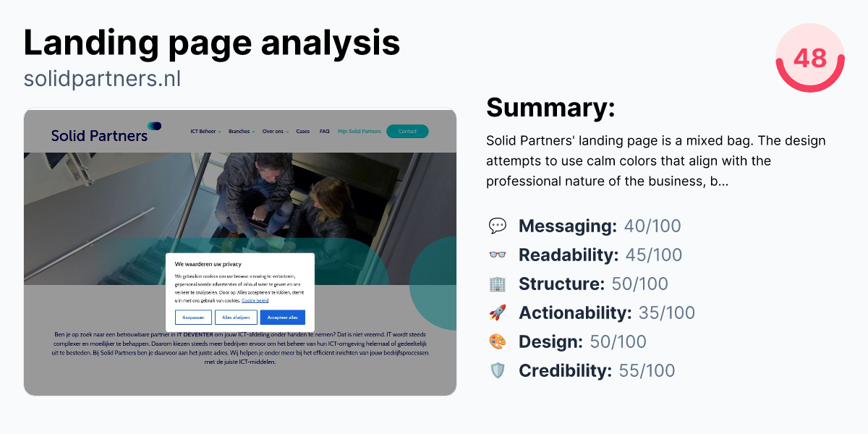Reject cookies with Alles afwijzen
The width and height of the screenshot is (868, 434).
[235, 317]
